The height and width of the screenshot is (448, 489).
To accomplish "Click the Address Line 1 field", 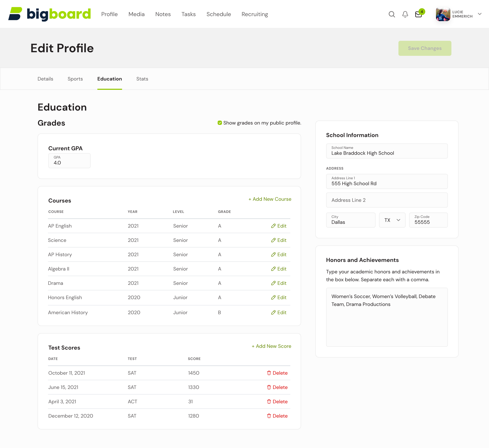I will (387, 181).
